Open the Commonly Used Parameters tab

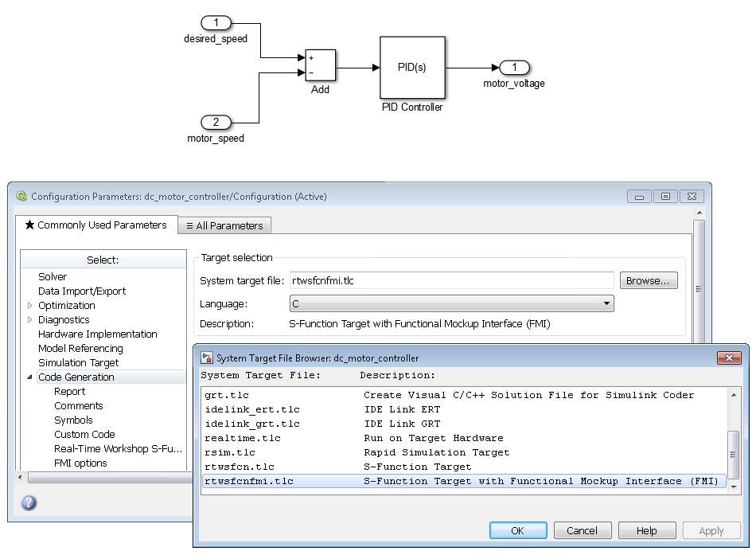pyautogui.click(x=95, y=225)
